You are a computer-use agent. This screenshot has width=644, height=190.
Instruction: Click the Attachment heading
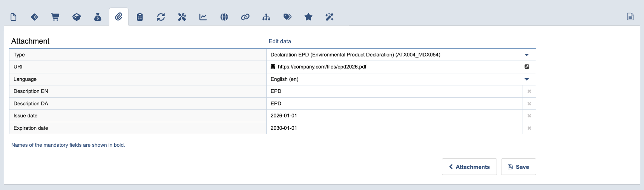click(31, 41)
